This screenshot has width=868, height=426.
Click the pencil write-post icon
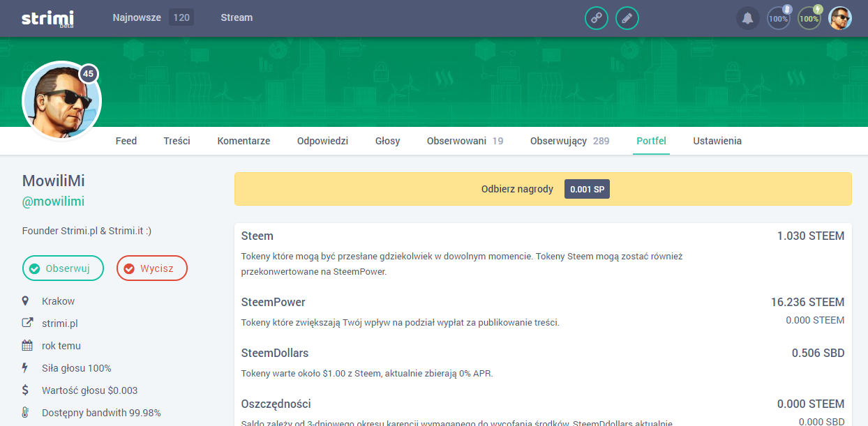(627, 18)
